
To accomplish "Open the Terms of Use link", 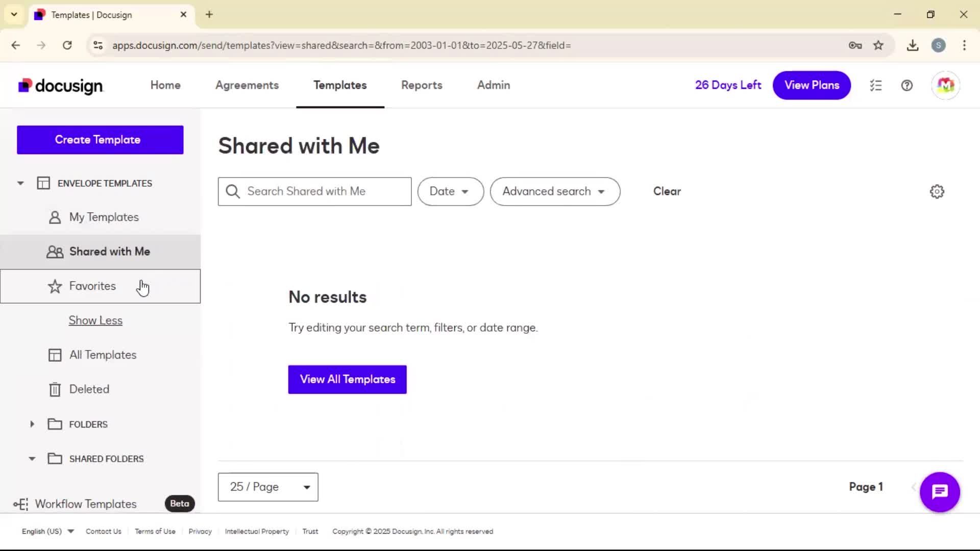I will pos(155,531).
